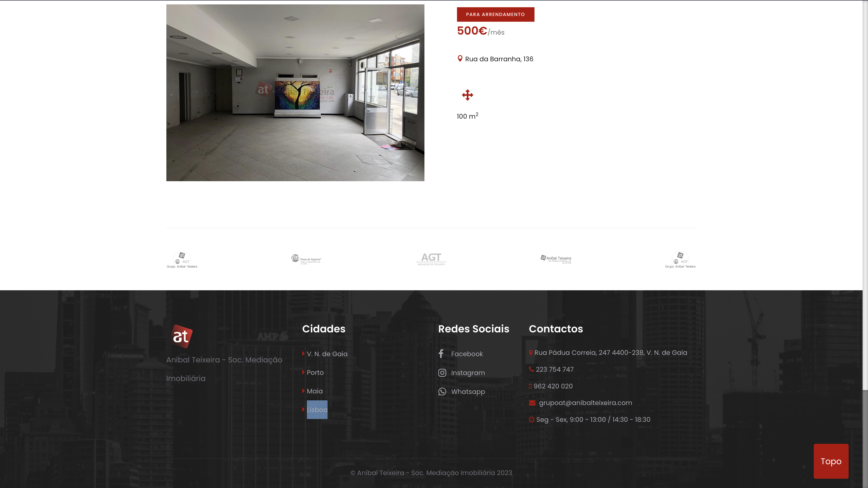
Task: Click the Para Arrendamento red label
Action: pyautogui.click(x=495, y=14)
